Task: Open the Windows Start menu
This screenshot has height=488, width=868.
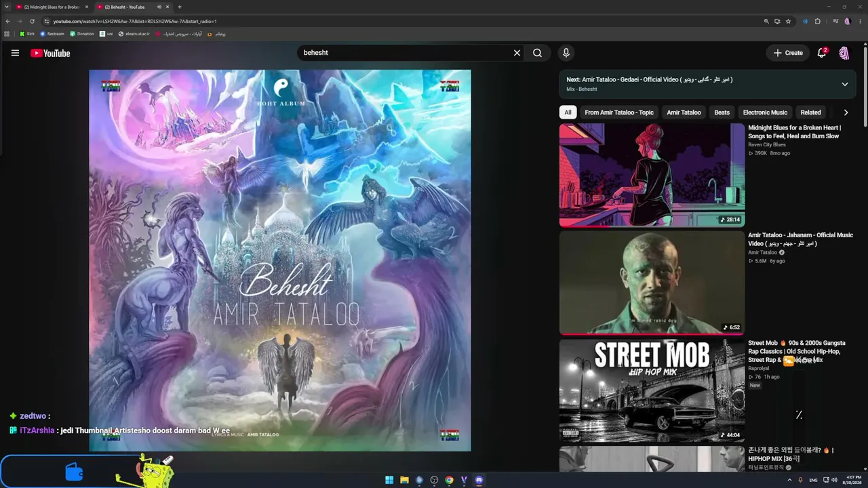Action: [x=389, y=480]
